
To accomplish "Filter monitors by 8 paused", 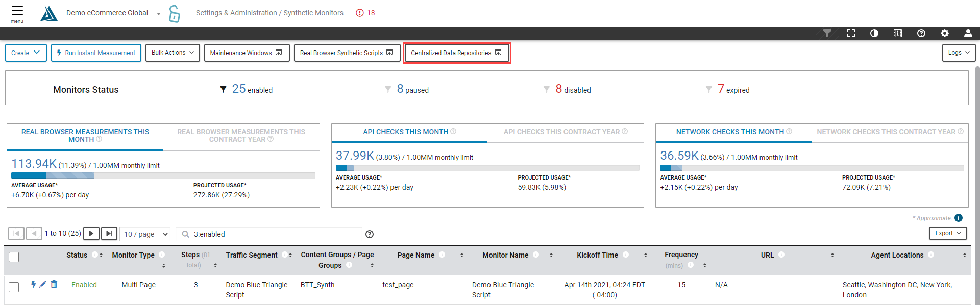I will (x=412, y=90).
